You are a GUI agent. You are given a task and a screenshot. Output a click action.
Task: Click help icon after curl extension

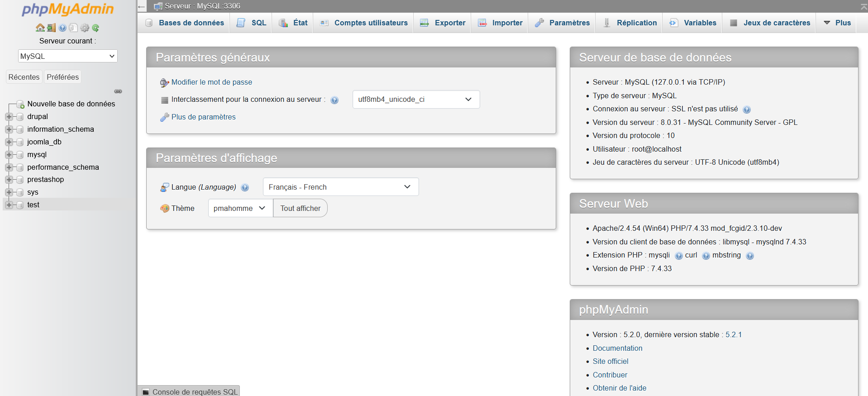click(x=706, y=256)
